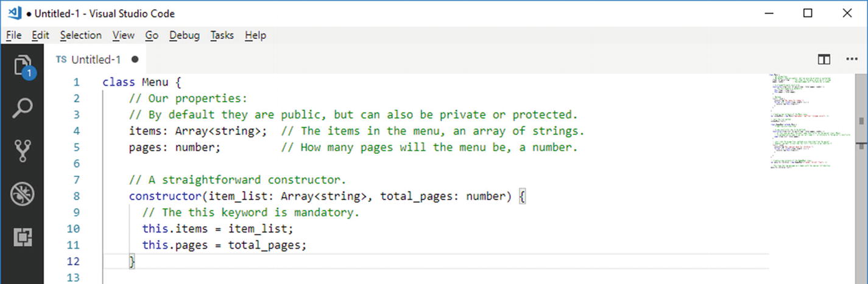Open the View menu

[x=124, y=35]
